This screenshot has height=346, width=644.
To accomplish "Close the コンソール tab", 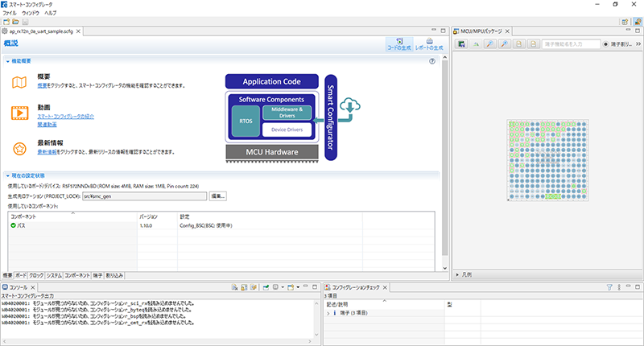I will coord(33,287).
